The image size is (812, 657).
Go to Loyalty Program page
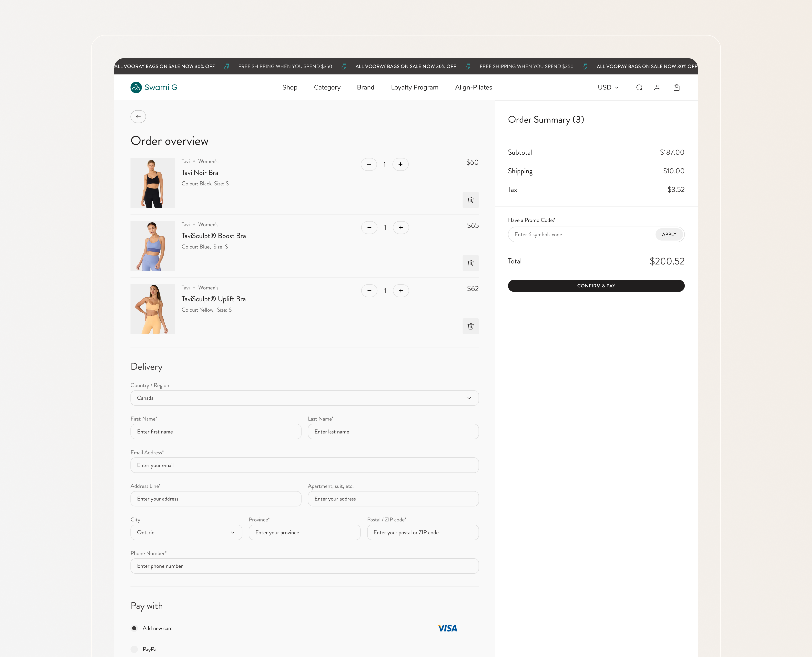(414, 87)
